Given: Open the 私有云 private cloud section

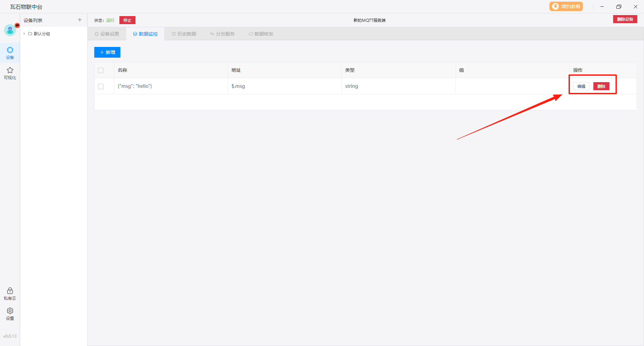Looking at the screenshot, I should tap(10, 294).
